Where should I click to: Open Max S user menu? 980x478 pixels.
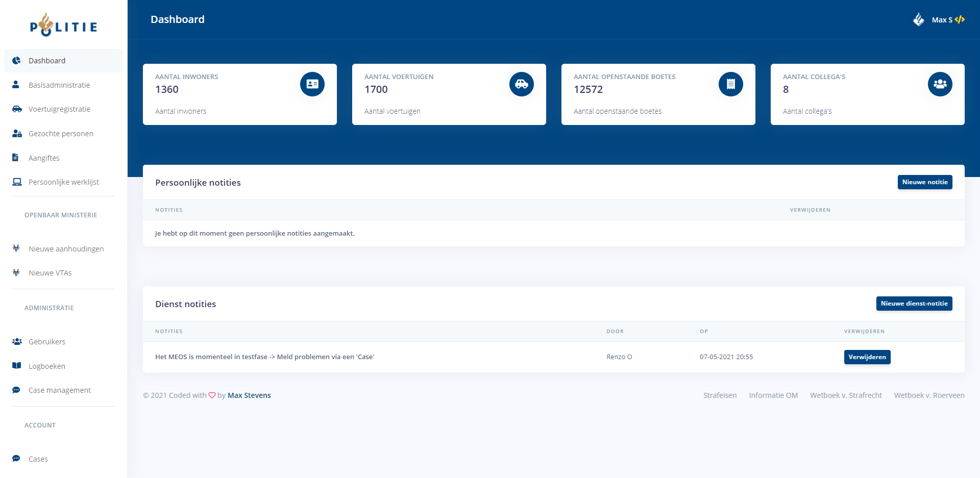pyautogui.click(x=942, y=20)
